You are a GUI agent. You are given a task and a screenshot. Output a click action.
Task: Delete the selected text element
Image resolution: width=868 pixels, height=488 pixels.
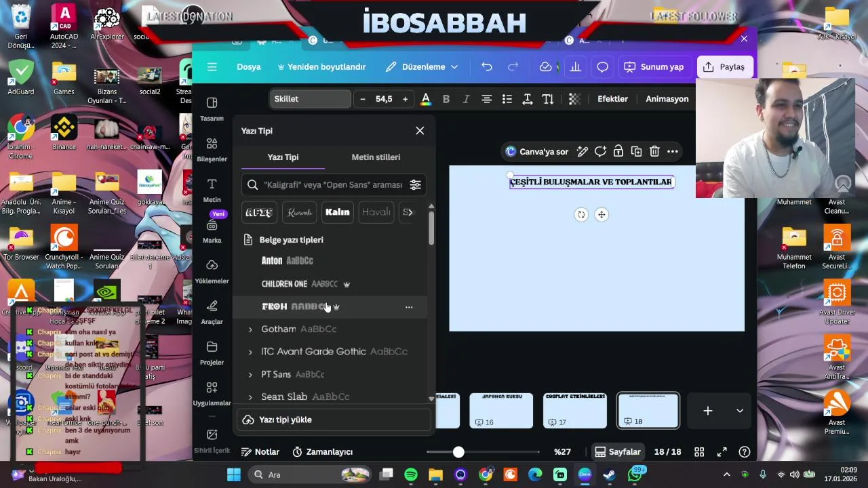pyautogui.click(x=654, y=152)
